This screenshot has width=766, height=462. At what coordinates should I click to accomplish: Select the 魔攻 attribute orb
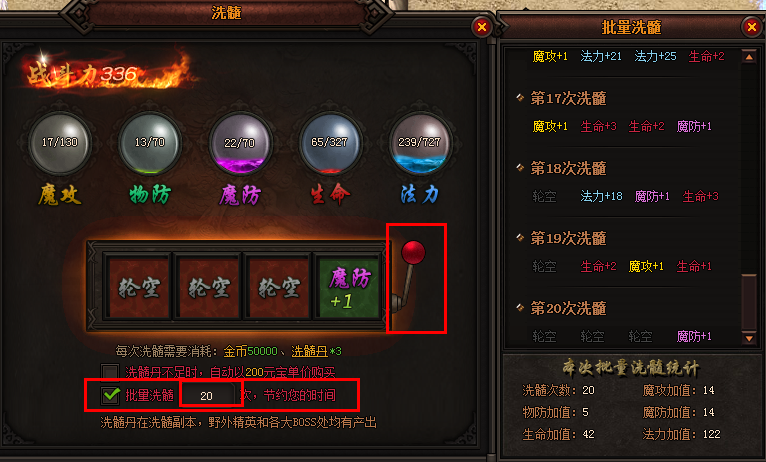(x=60, y=143)
